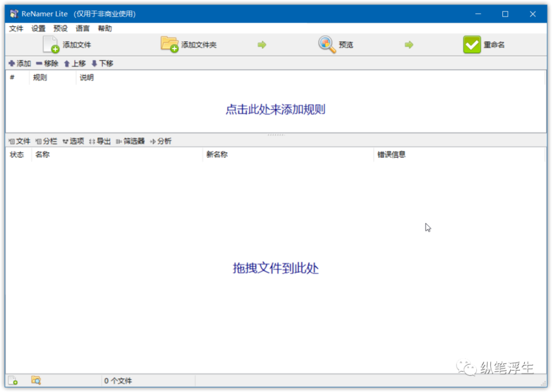Open the 文件 dropdown in the files toolbar
The width and height of the screenshot is (552, 392).
click(x=20, y=141)
